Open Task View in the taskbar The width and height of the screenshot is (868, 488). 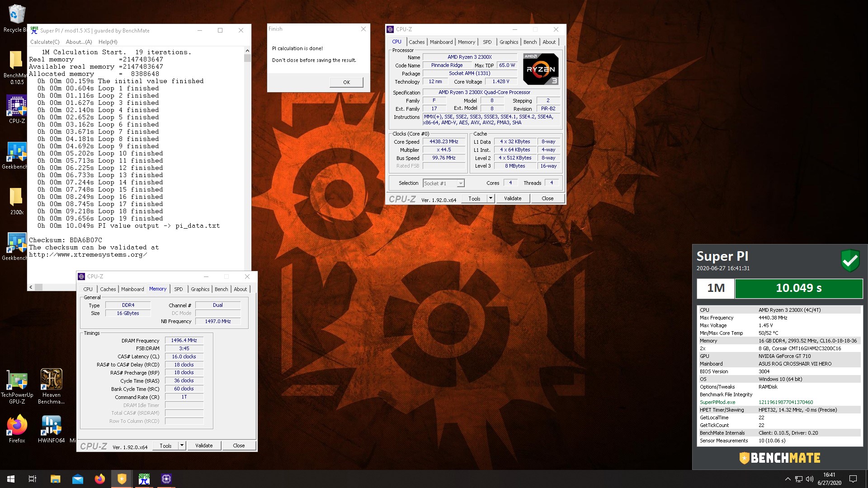(x=33, y=479)
